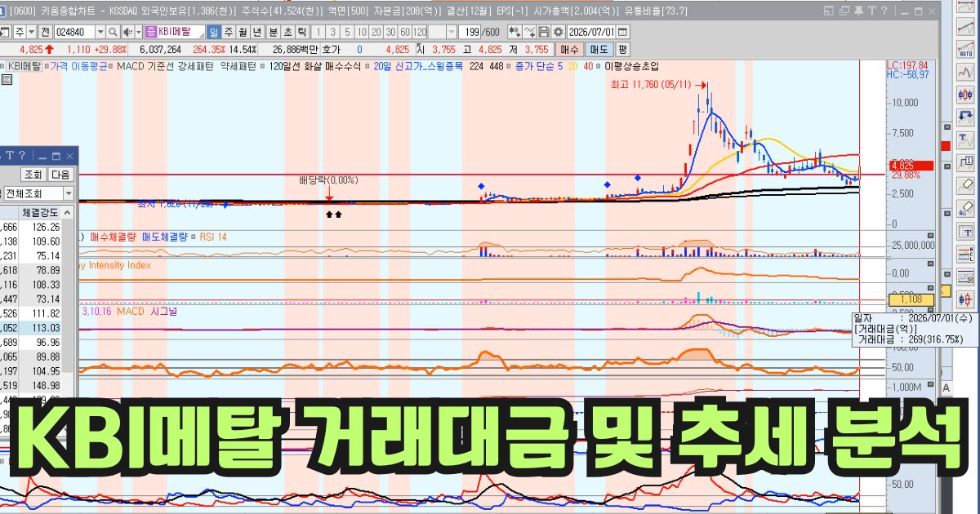Click the T icon in the side panel title bar

9,156
